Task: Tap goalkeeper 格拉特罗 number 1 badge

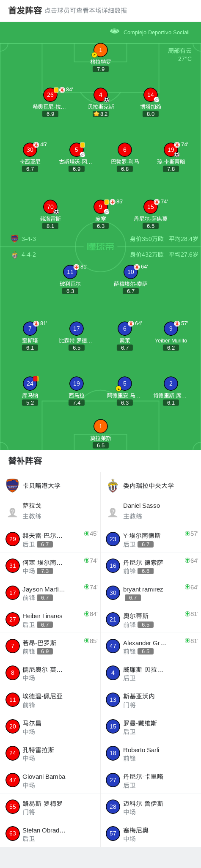Action: 101,50
